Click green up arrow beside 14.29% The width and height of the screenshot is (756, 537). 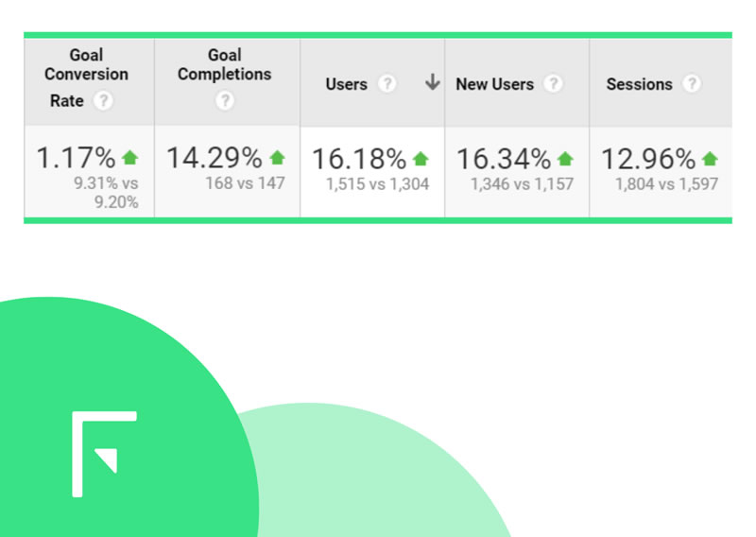[277, 157]
